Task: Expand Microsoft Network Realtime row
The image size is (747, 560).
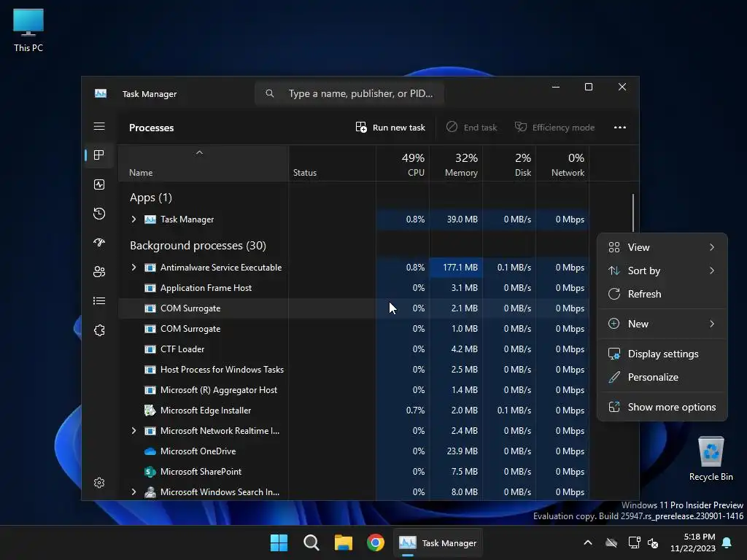Action: tap(134, 430)
